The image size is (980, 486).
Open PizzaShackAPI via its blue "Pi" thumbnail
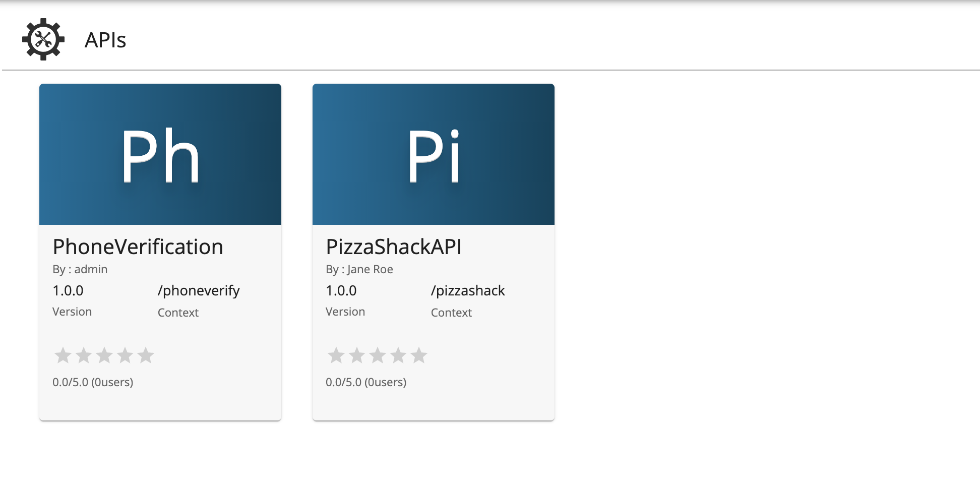point(433,154)
